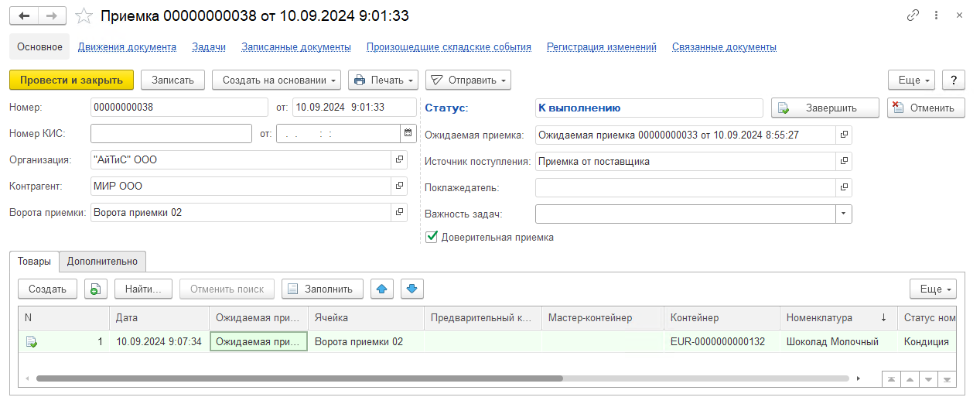The image size is (980, 404).
Task: Click the Контейнер column header
Action: coord(722,317)
